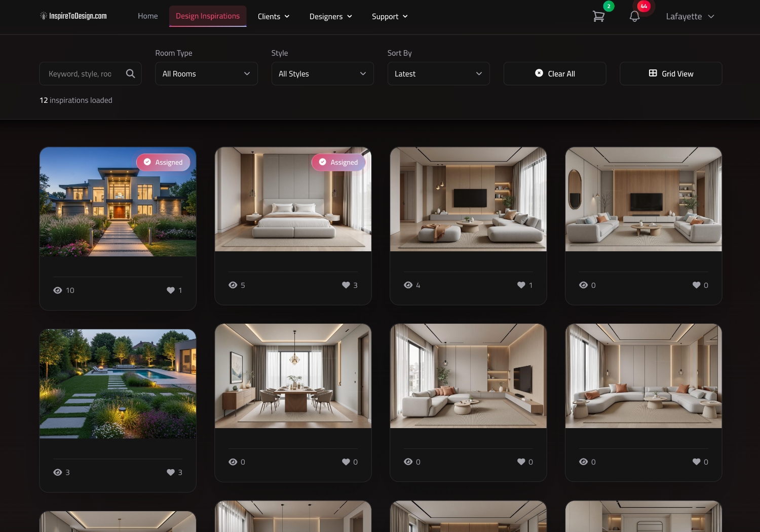Image resolution: width=760 pixels, height=532 pixels.
Task: Expand the Designers menu
Action: point(331,16)
